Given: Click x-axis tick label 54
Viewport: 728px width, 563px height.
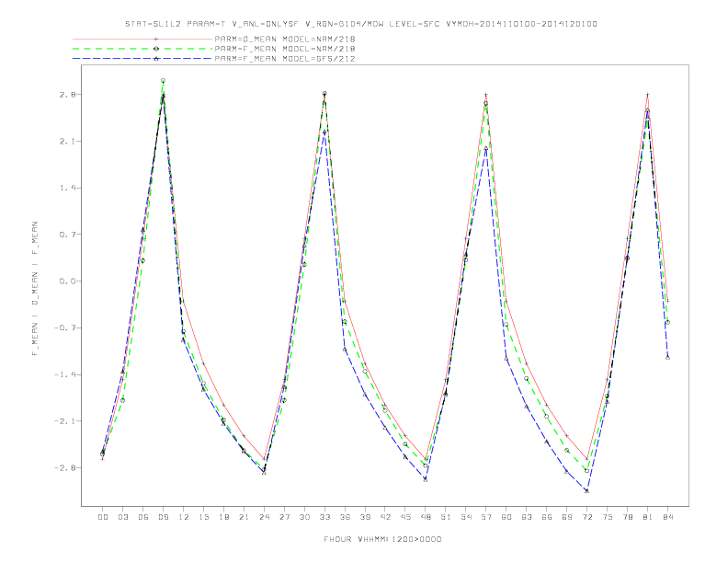Looking at the screenshot, I should (466, 517).
